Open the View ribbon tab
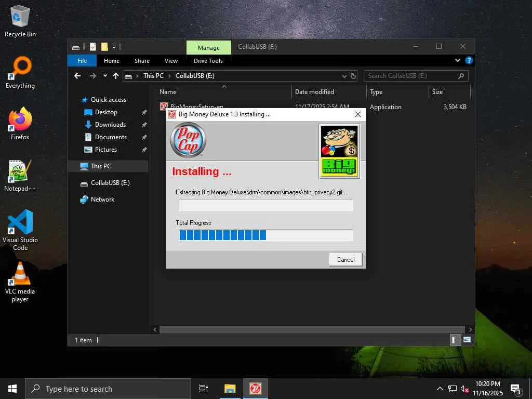The height and width of the screenshot is (399, 532). coord(171,61)
